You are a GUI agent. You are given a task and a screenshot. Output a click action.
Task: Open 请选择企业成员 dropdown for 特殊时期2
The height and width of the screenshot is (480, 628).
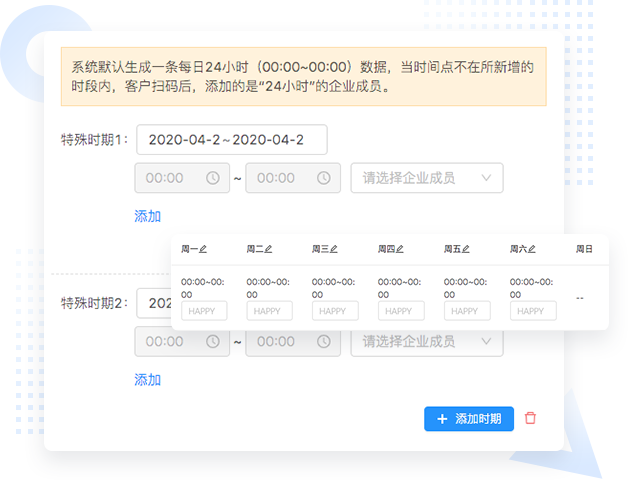pyautogui.click(x=427, y=342)
